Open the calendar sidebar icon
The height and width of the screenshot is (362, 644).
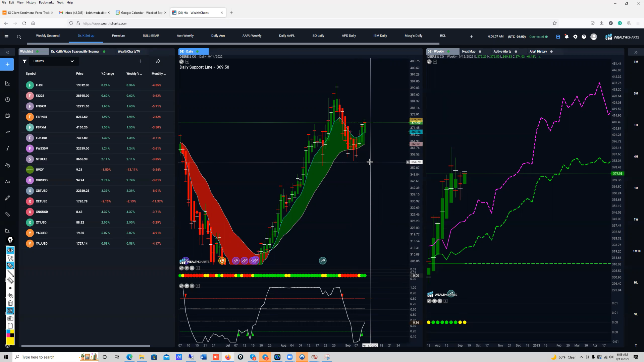[7, 116]
